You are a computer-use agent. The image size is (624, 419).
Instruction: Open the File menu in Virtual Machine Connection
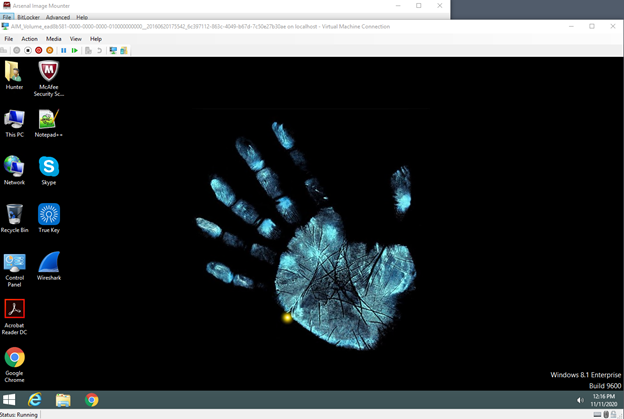pos(8,39)
